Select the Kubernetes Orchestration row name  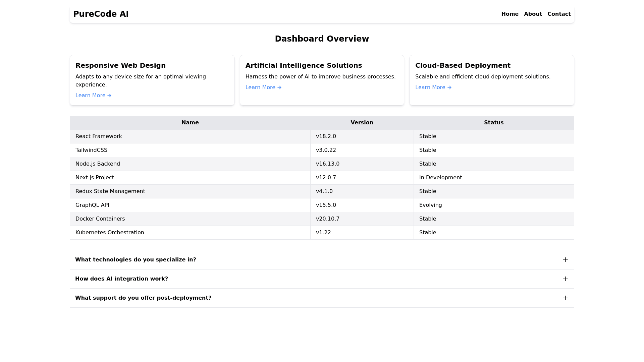click(110, 233)
